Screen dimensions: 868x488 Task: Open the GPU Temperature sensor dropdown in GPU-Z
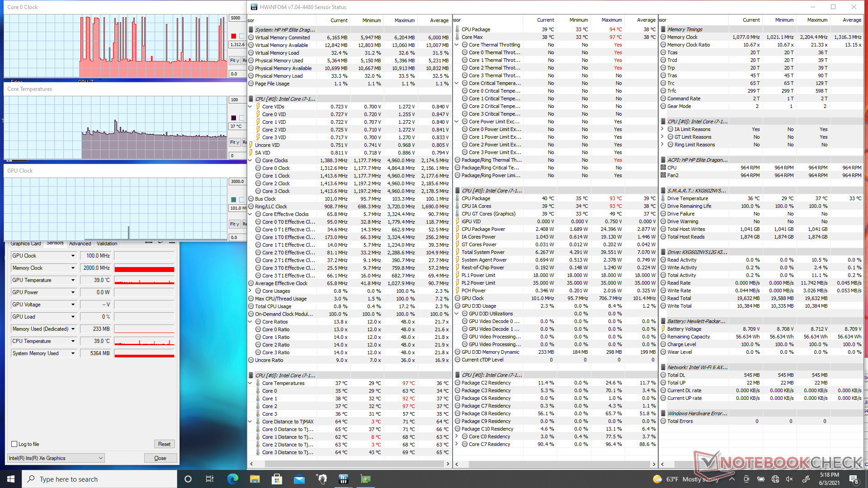[73, 280]
